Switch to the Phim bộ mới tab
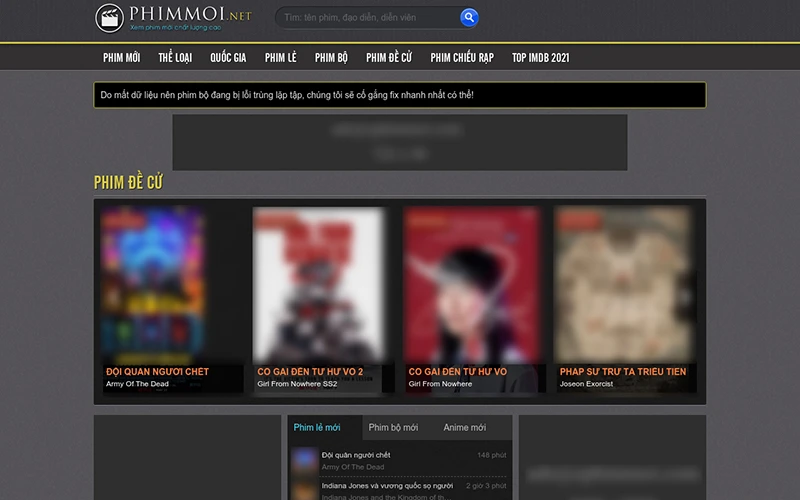The image size is (800, 500). [x=393, y=428]
